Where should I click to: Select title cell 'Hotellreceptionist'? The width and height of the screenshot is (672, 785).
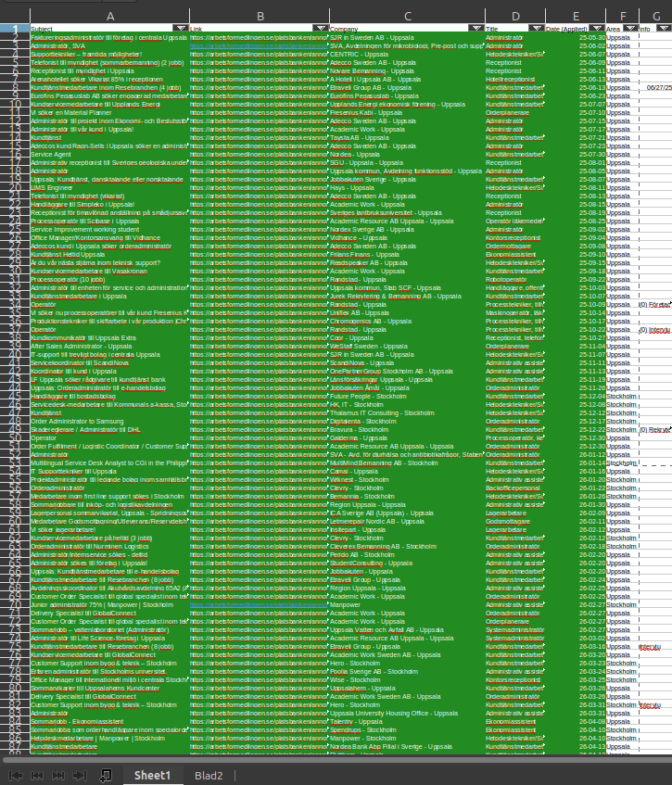point(515,79)
